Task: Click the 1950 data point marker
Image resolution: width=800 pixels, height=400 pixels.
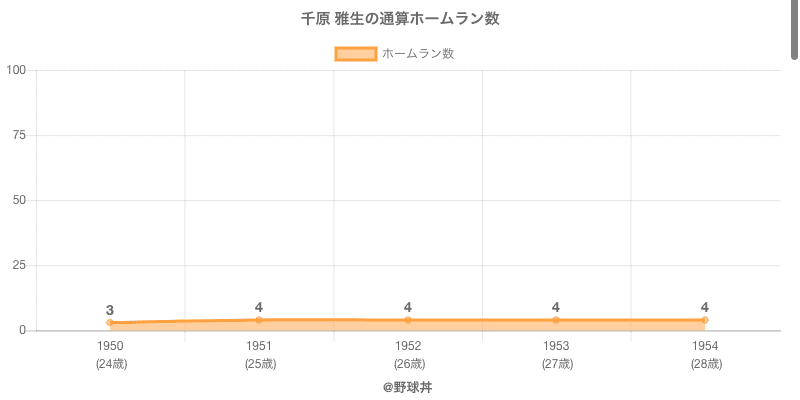Action: pyautogui.click(x=110, y=323)
